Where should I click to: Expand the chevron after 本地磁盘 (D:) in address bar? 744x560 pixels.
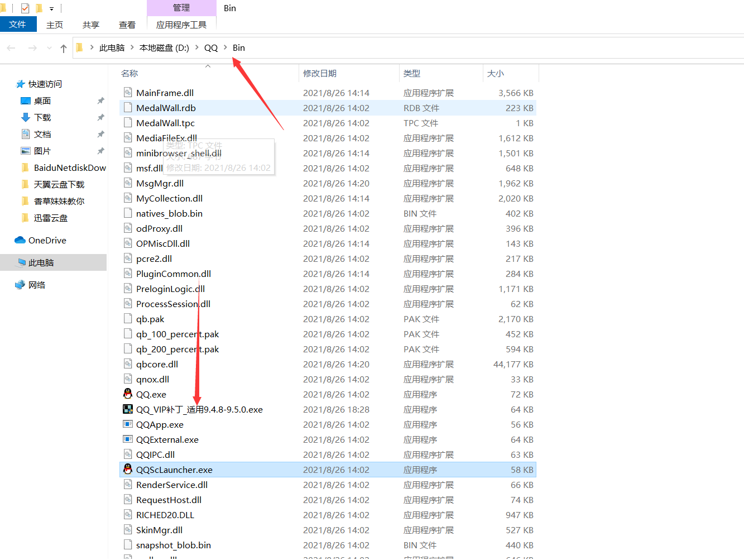click(x=197, y=47)
